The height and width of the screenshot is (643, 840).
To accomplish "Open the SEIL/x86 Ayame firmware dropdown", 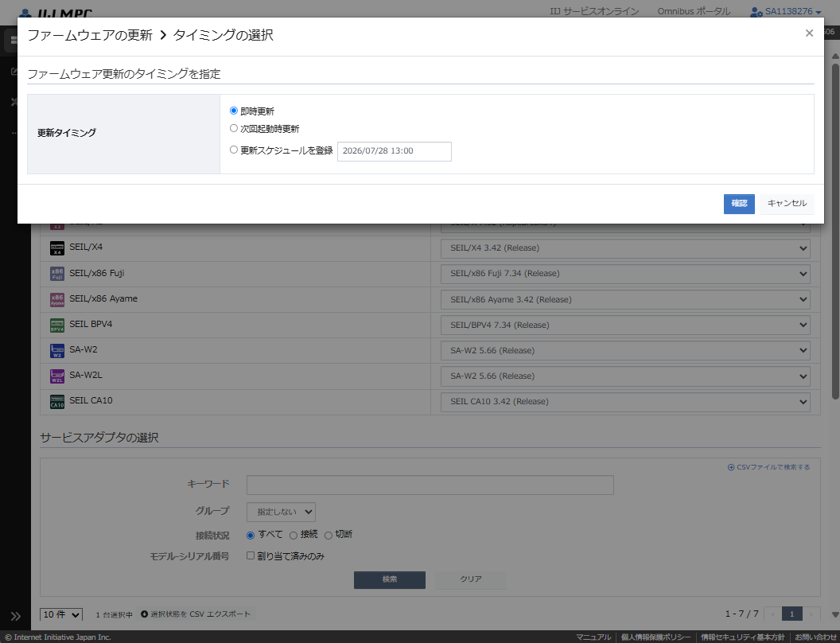I will pos(625,299).
